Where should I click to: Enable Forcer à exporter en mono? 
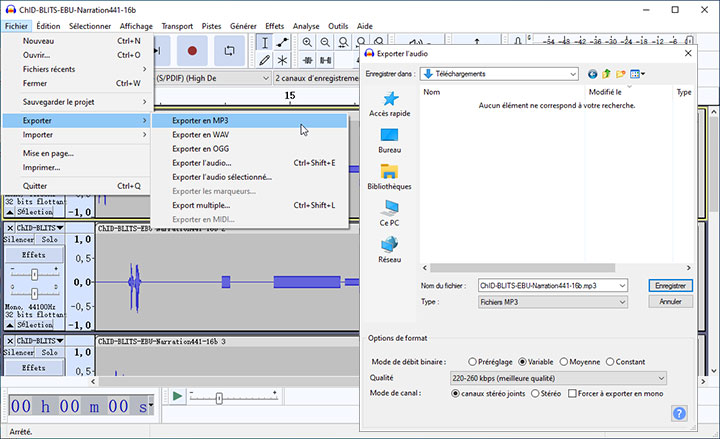(x=572, y=394)
